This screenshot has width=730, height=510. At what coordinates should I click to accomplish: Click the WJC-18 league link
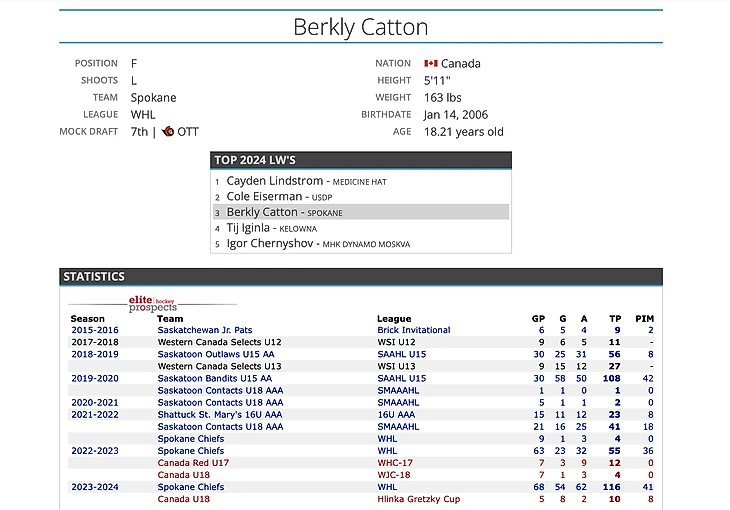(394, 475)
